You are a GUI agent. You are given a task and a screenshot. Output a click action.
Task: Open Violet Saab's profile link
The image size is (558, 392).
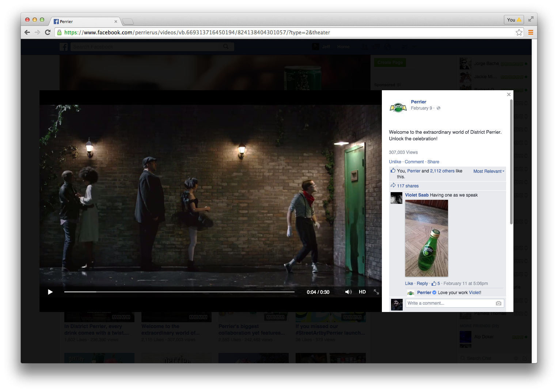pyautogui.click(x=417, y=195)
